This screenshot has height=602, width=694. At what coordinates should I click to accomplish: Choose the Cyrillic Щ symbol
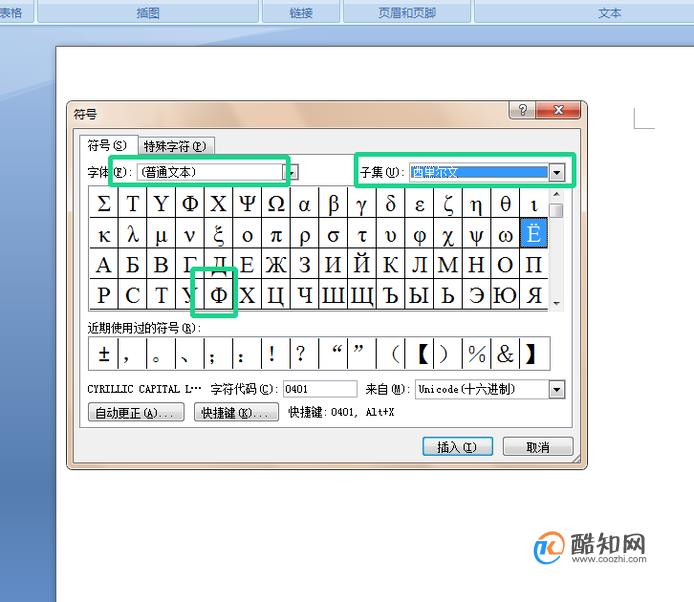point(362,294)
